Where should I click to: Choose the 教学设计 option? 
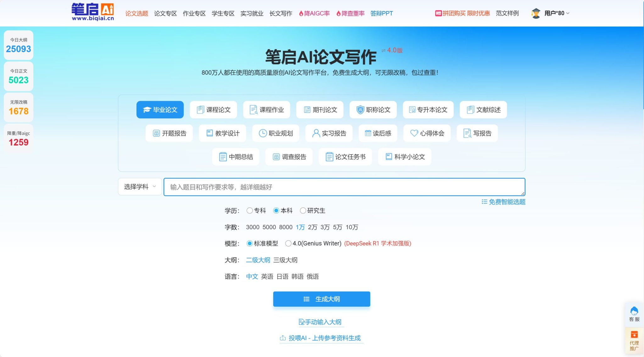click(222, 133)
